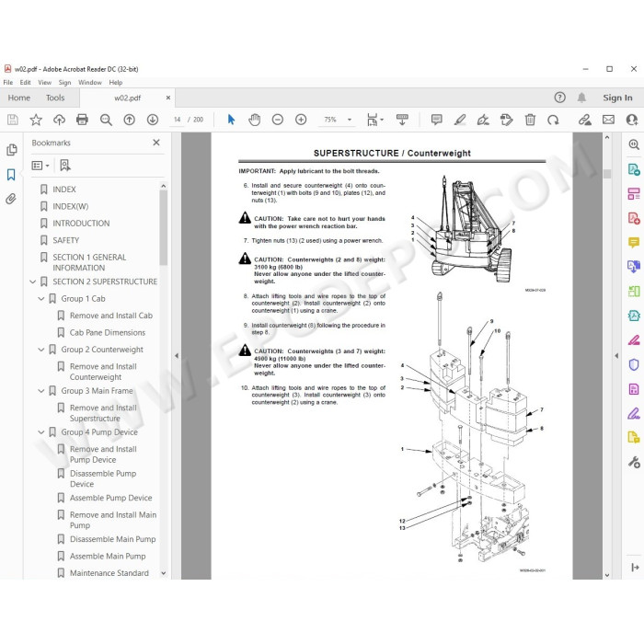Open the notifications bell
Viewport: 644px width, 644px height.
581,98
